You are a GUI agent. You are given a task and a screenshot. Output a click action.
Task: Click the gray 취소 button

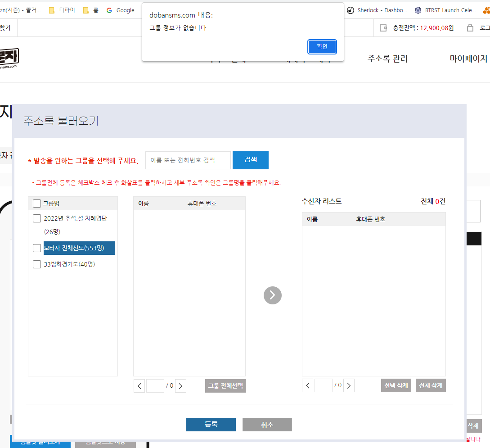[x=267, y=425]
